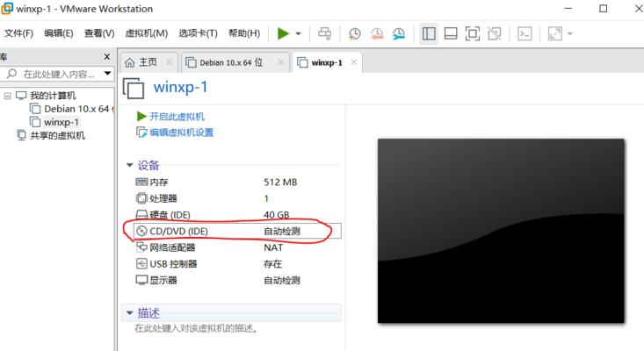
Task: Click the large winxp-1 VM title icon
Action: [134, 88]
